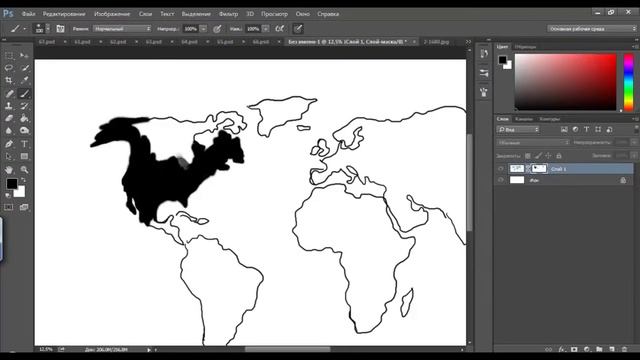This screenshot has height=360, width=640.
Task: Select the Clone Stamp tool
Action: click(x=9, y=106)
